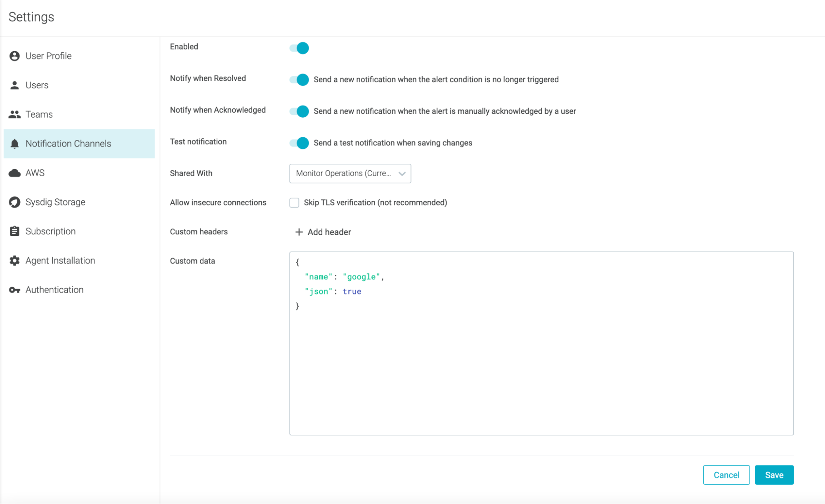Click the AWS cloud icon

pyautogui.click(x=15, y=173)
